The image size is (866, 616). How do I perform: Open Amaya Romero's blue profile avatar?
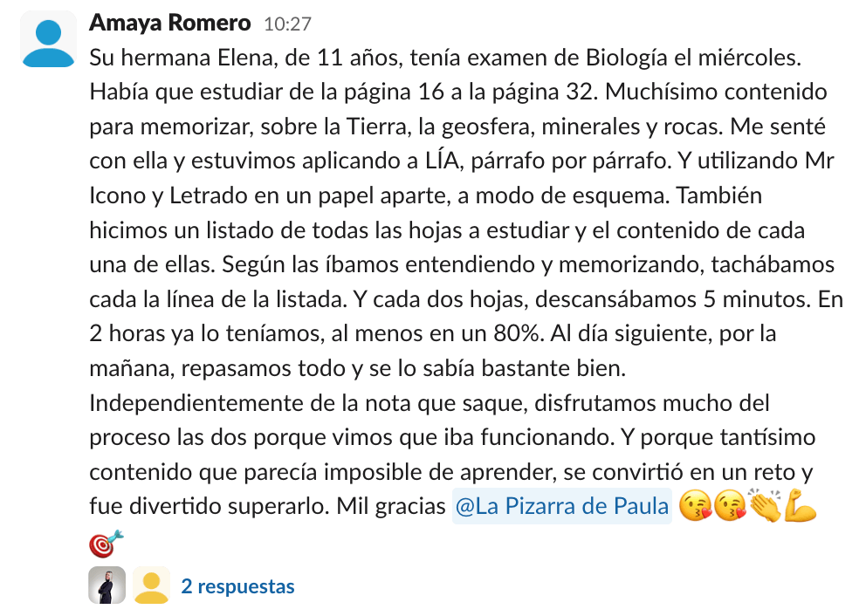49,39
